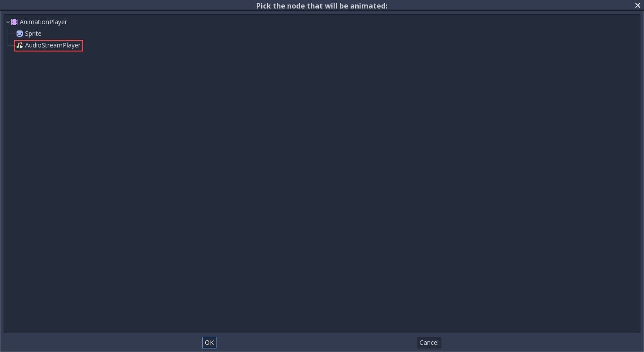Click the AudioStreamPlayer music note icon
The width and height of the screenshot is (644, 352).
(x=20, y=45)
